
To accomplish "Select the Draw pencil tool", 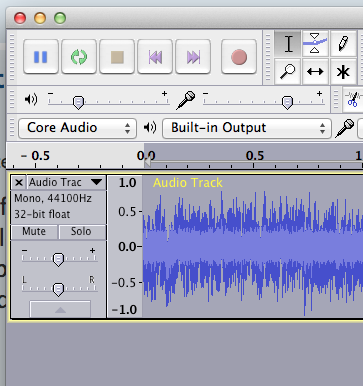I will pyautogui.click(x=343, y=44).
